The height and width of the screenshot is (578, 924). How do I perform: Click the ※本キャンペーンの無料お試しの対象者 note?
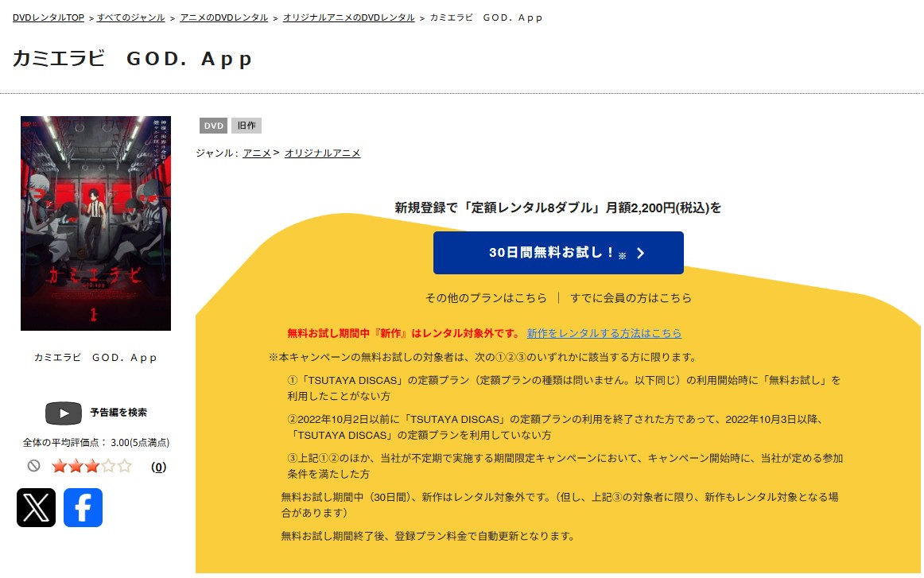pyautogui.click(x=483, y=357)
